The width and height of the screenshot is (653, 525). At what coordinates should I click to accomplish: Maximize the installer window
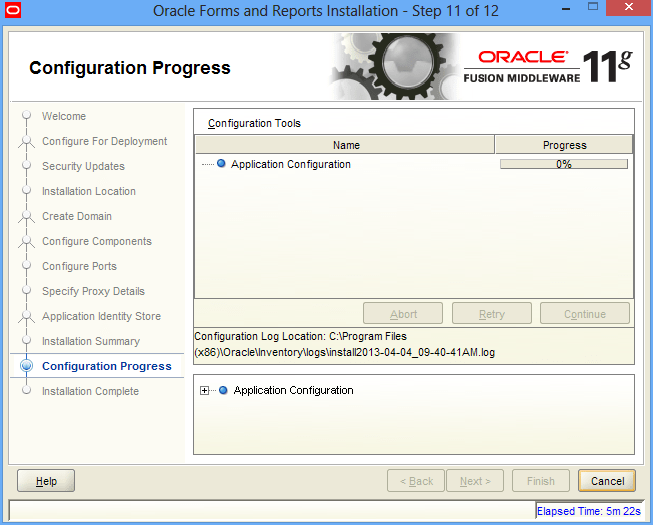[593, 7]
